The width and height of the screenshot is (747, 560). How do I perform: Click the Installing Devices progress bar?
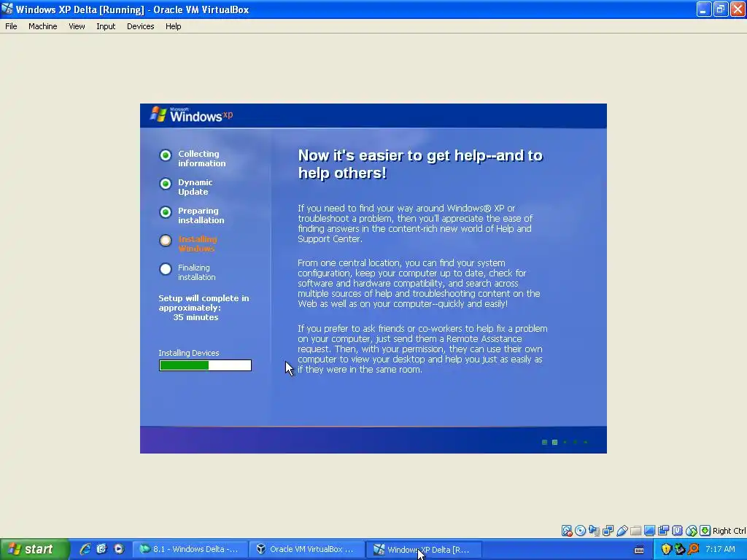pos(205,365)
